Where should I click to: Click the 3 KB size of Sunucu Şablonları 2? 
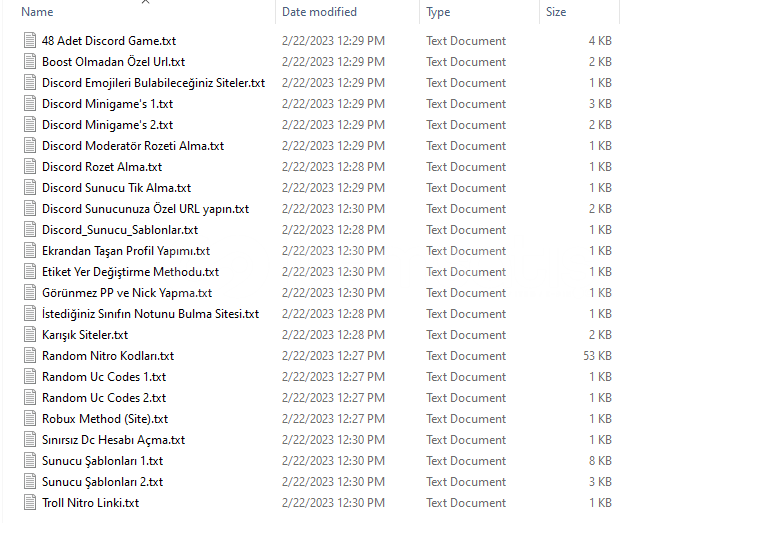600,482
